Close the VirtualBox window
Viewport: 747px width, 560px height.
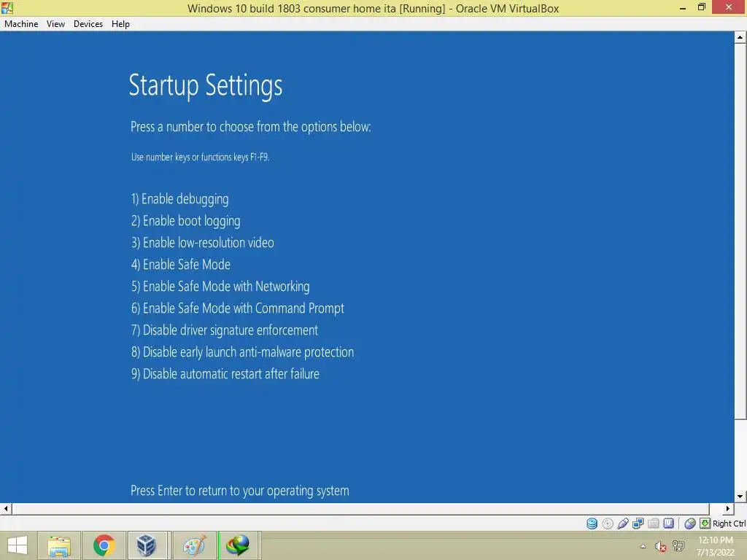click(x=729, y=7)
